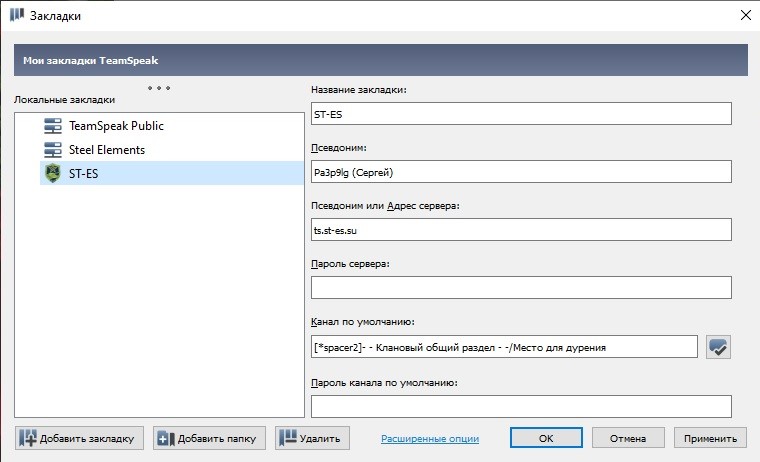Open Расширенные опции link
This screenshot has width=760, height=462.
tap(430, 439)
